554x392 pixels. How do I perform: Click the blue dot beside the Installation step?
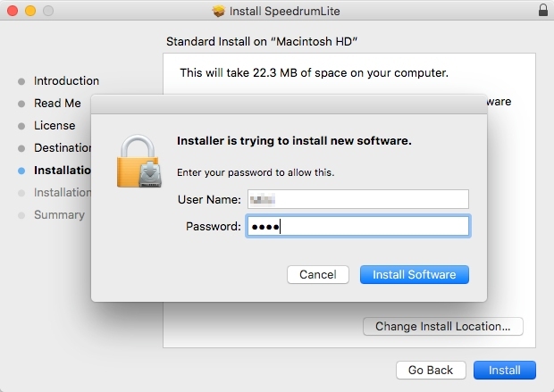tap(21, 171)
